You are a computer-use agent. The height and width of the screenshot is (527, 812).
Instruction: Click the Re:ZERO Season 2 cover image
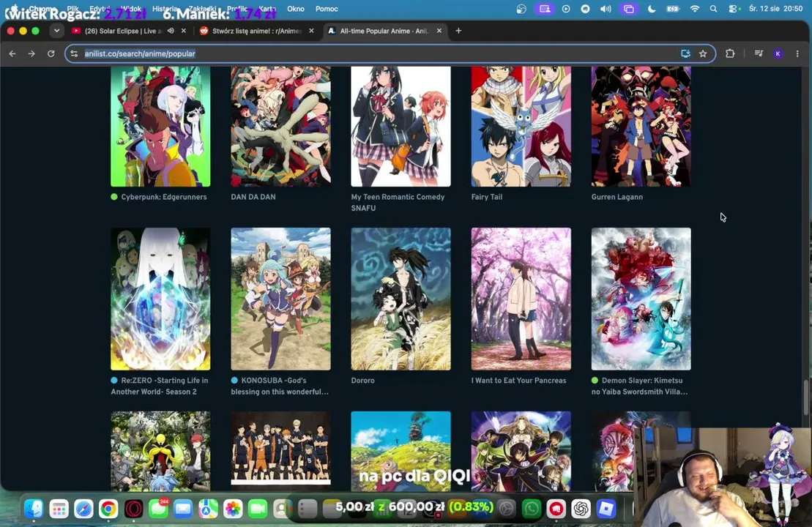coord(160,299)
